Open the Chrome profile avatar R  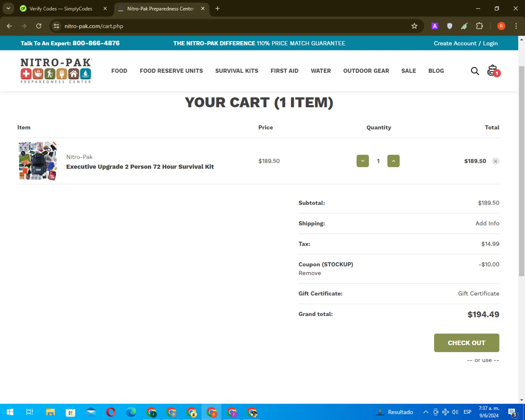[501, 26]
